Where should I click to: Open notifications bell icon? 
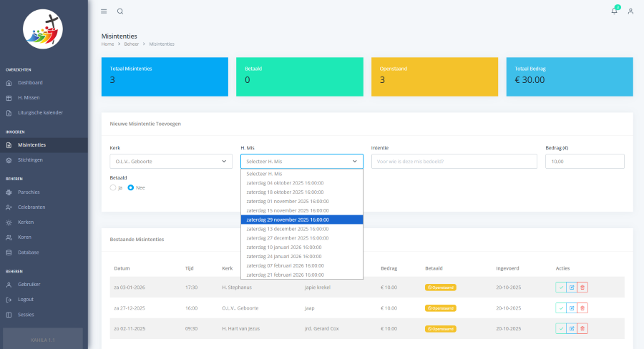click(614, 11)
